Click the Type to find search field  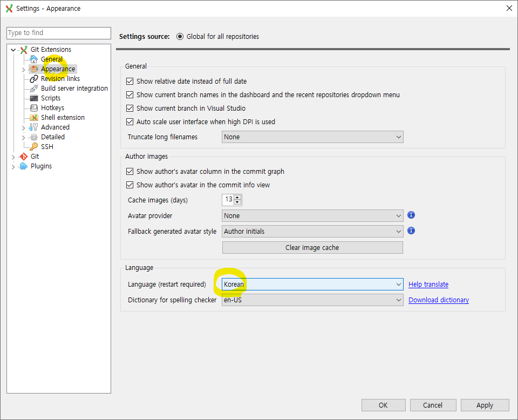[59, 33]
